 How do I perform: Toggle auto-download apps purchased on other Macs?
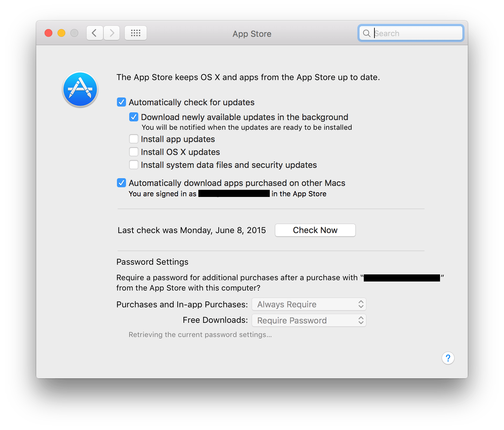(121, 183)
